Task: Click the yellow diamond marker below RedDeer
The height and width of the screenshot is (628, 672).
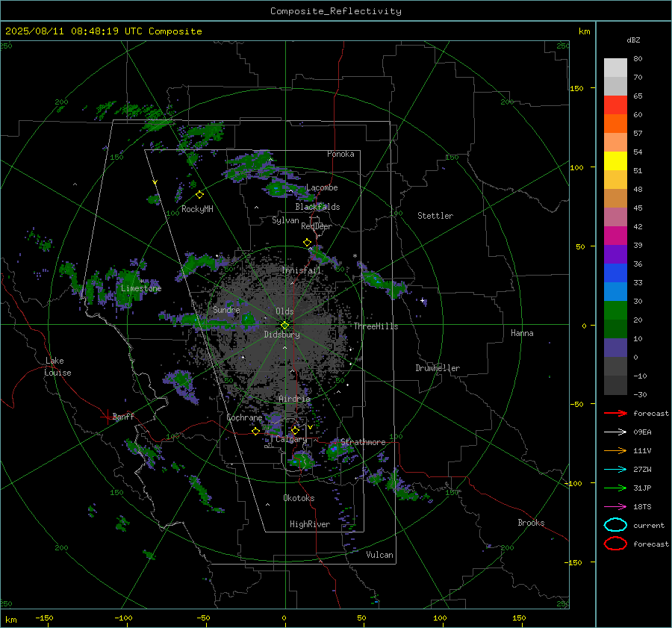Action: coord(307,243)
